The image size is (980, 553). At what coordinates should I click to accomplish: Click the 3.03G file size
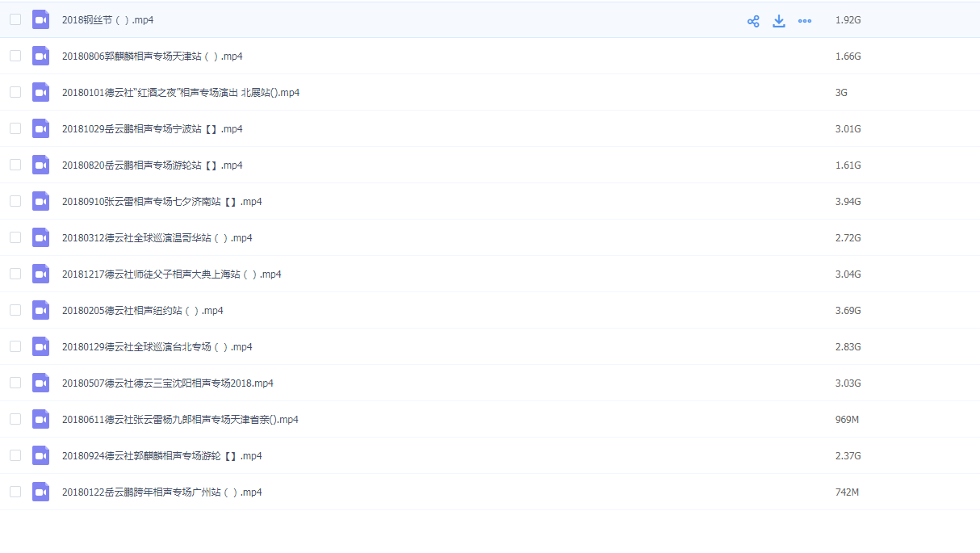848,383
